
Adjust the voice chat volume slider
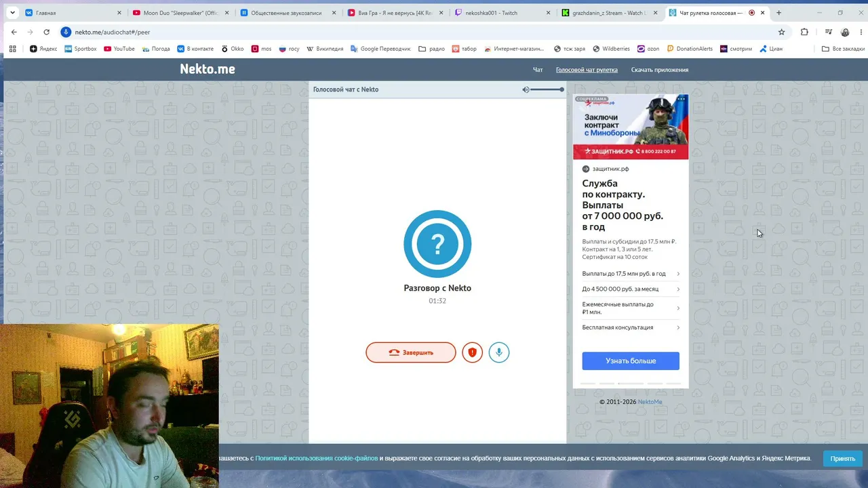547,89
